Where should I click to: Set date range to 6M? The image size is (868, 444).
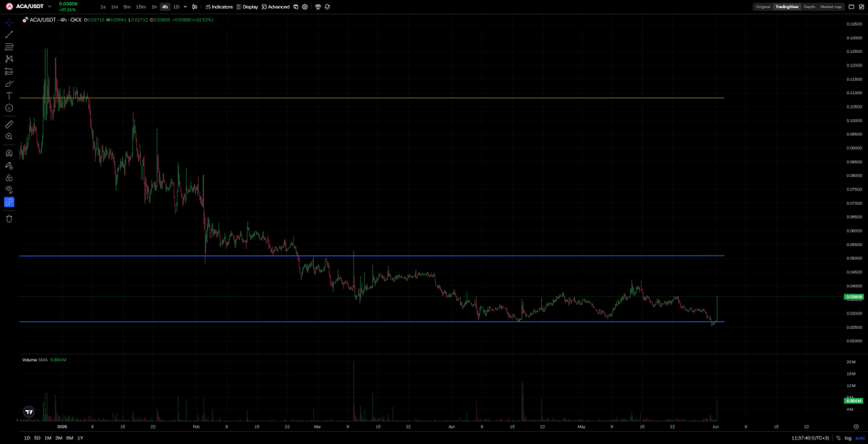69,438
